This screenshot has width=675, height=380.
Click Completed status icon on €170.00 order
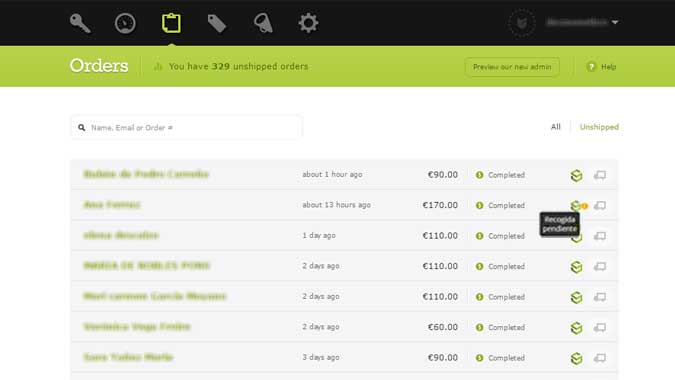pyautogui.click(x=480, y=205)
